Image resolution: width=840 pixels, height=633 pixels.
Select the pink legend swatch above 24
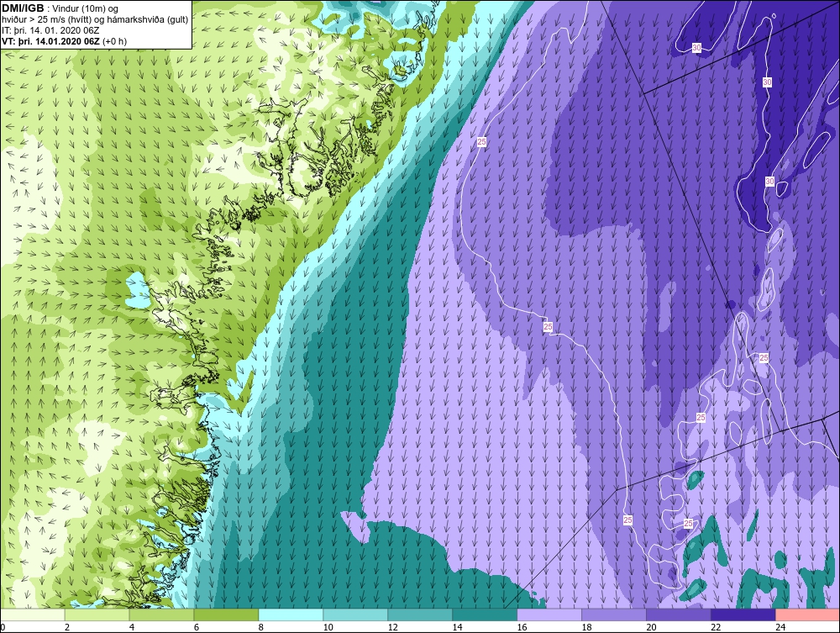coord(807,615)
